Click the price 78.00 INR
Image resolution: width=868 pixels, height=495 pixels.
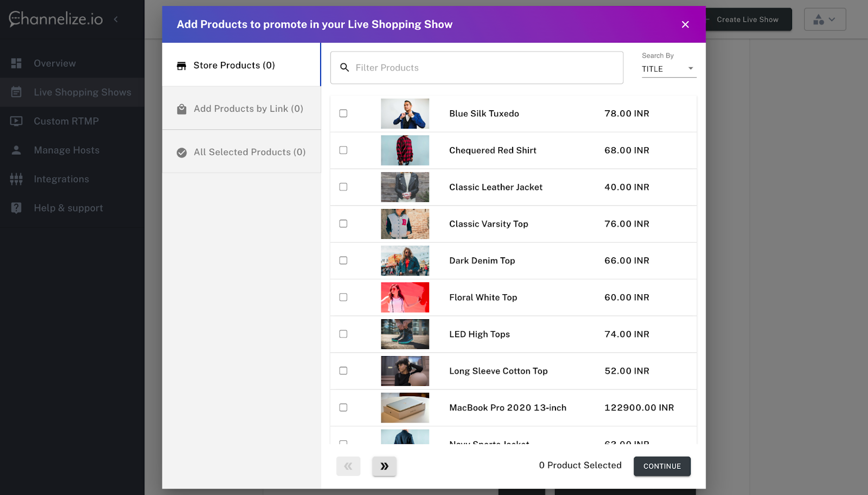pyautogui.click(x=627, y=113)
